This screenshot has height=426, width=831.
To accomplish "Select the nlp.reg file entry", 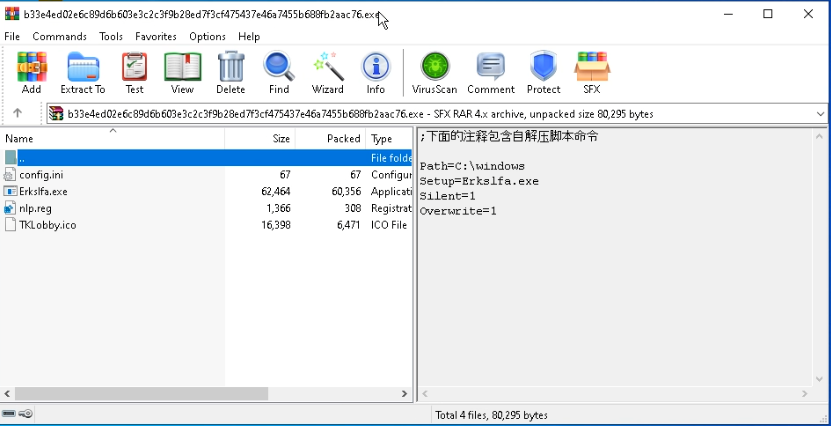I will coord(35,208).
